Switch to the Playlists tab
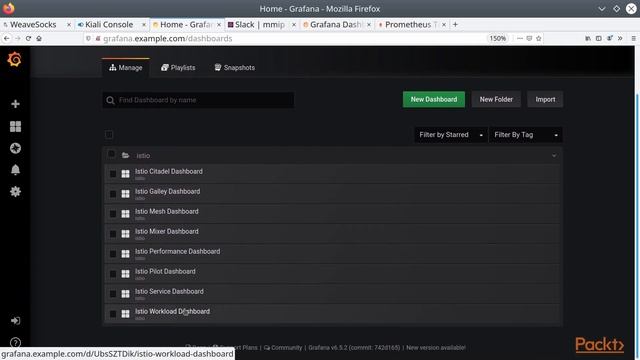This screenshot has height=360, width=640. [x=178, y=68]
